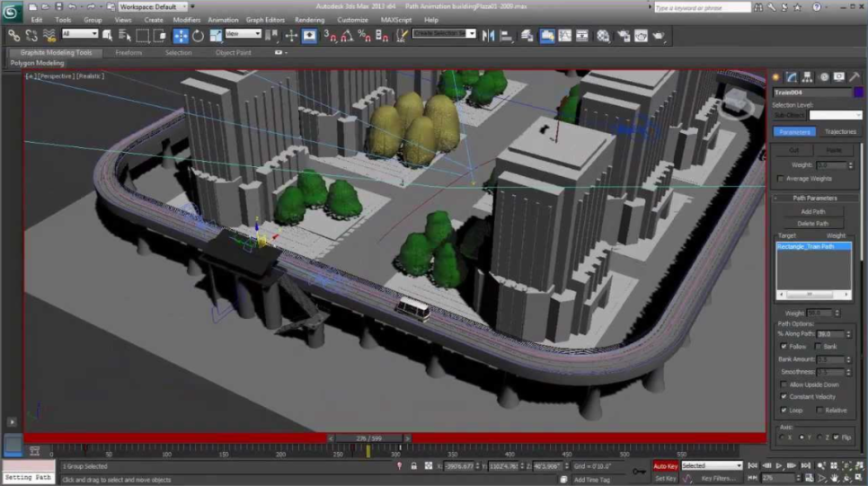Activate Select and Move tool

[x=181, y=36]
